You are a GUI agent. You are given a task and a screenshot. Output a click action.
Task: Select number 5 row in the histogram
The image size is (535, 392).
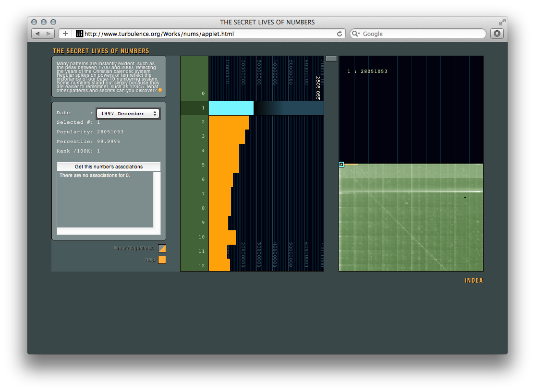pos(203,165)
